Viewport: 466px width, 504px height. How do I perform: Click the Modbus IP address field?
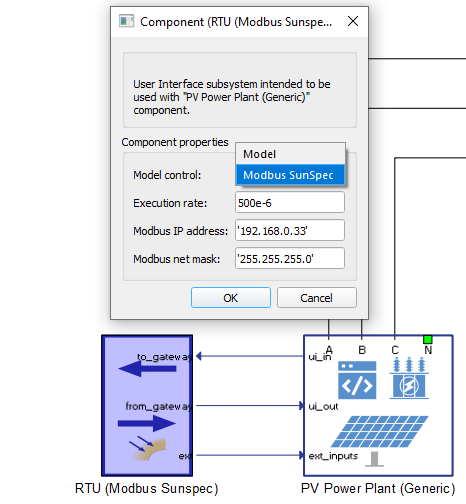coord(290,230)
